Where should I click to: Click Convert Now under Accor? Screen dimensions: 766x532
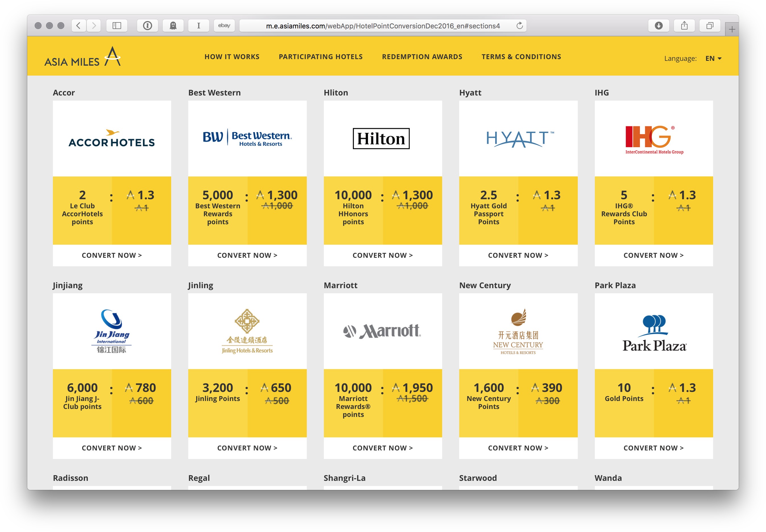[112, 255]
